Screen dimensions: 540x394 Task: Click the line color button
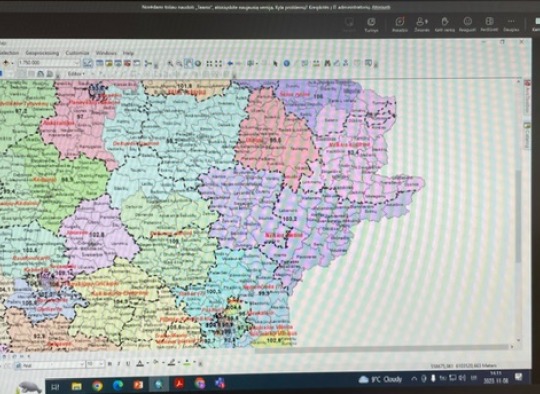[x=172, y=363]
